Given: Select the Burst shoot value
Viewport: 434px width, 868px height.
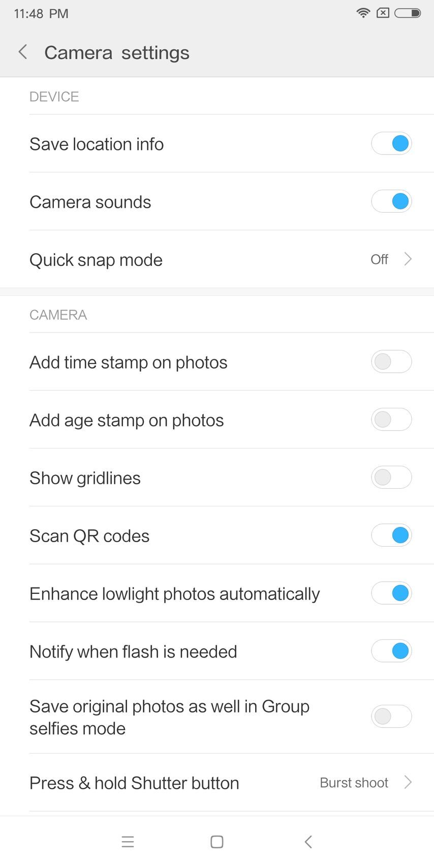Looking at the screenshot, I should coord(354,783).
